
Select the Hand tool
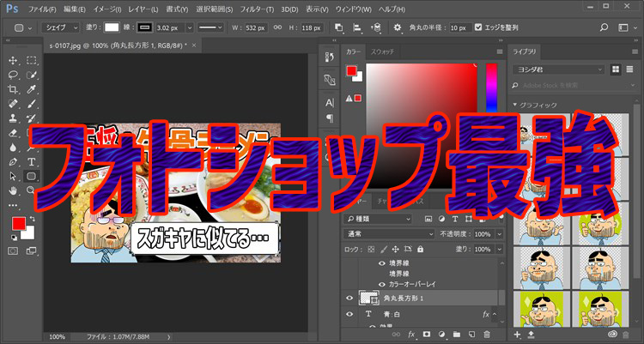point(13,190)
